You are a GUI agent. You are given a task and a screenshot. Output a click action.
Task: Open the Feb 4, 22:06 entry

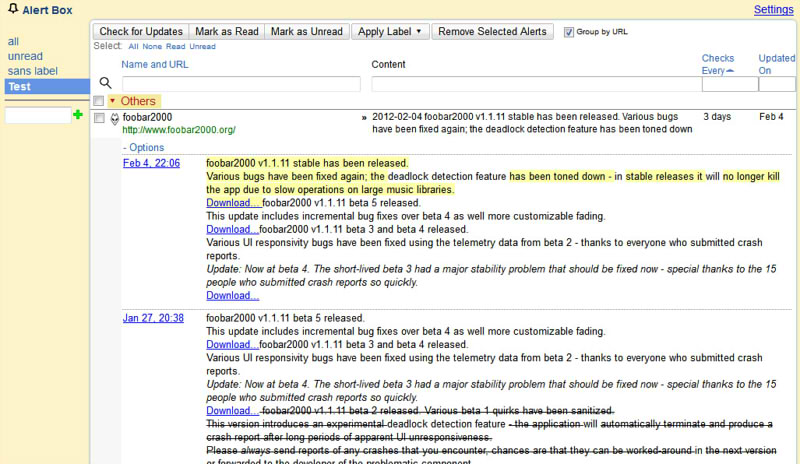pyautogui.click(x=152, y=163)
